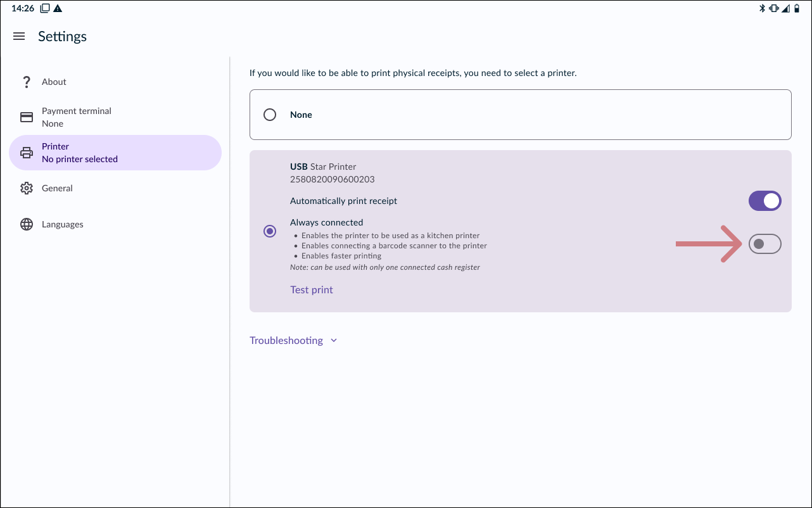
Task: Click the select a printer instruction text
Action: click(413, 73)
